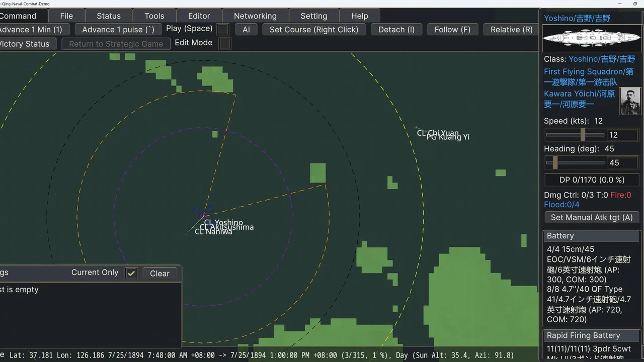Go to the Setting tab

click(314, 16)
